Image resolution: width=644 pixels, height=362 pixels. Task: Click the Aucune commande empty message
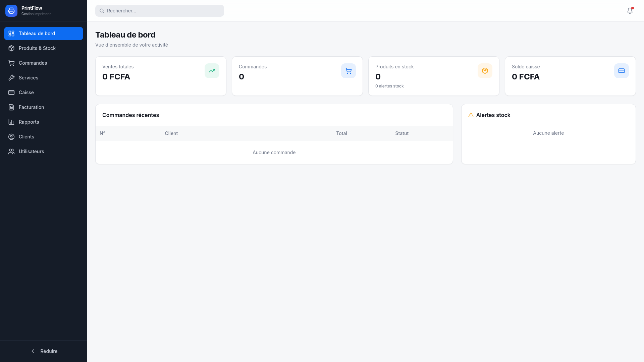(274, 153)
